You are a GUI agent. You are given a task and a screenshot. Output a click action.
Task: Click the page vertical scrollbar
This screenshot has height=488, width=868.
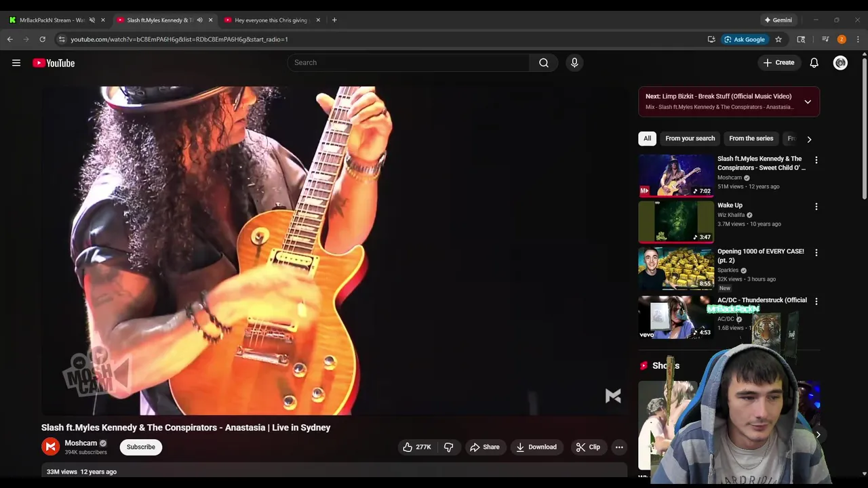pos(864,129)
